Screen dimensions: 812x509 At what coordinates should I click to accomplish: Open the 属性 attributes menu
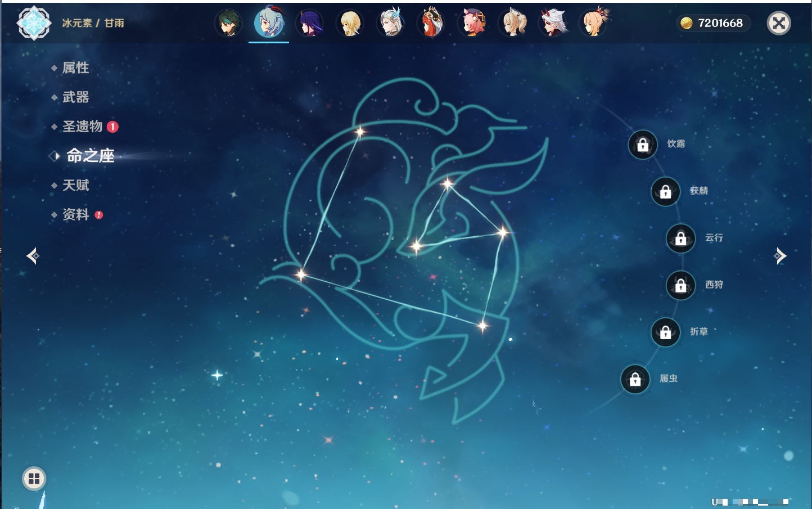click(x=75, y=68)
